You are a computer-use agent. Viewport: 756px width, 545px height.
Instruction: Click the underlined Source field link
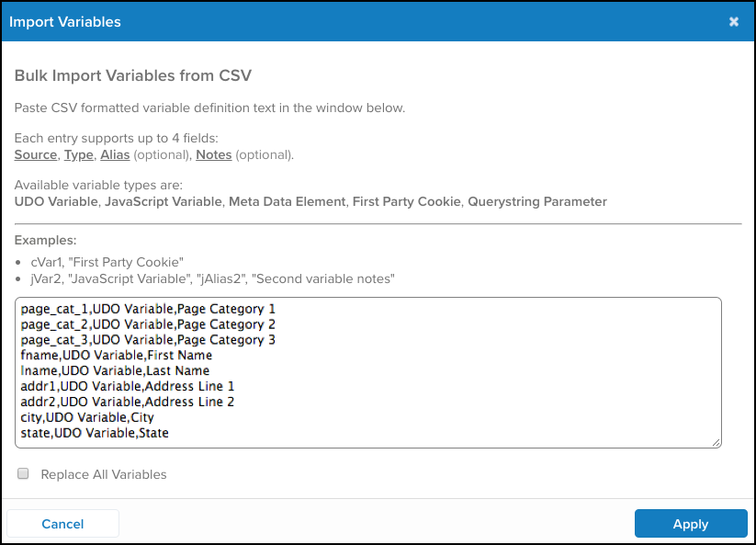pos(36,154)
